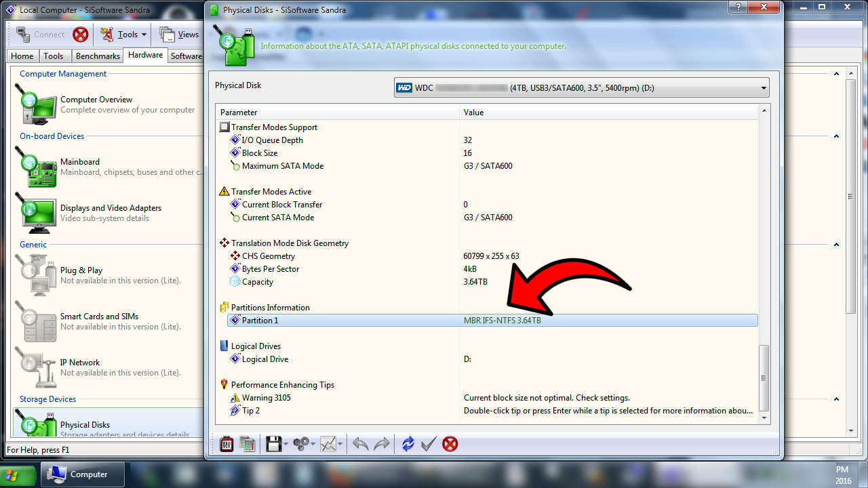This screenshot has height=488, width=868.
Task: Open the Displays and Video Adapters icon
Action: point(36,213)
